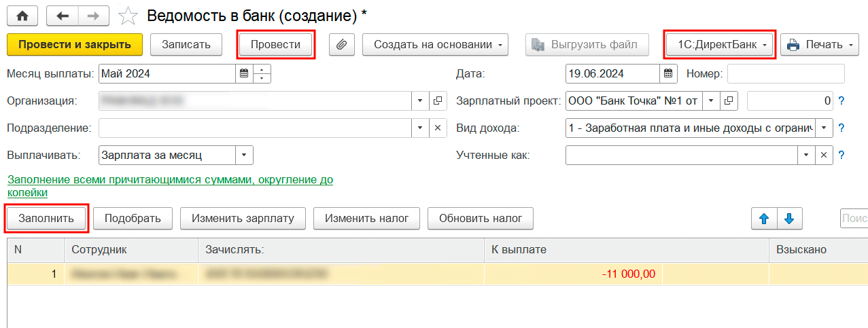Expand the Вид дохода dropdown
Image resolution: width=868 pixels, height=328 pixels.
pos(825,128)
